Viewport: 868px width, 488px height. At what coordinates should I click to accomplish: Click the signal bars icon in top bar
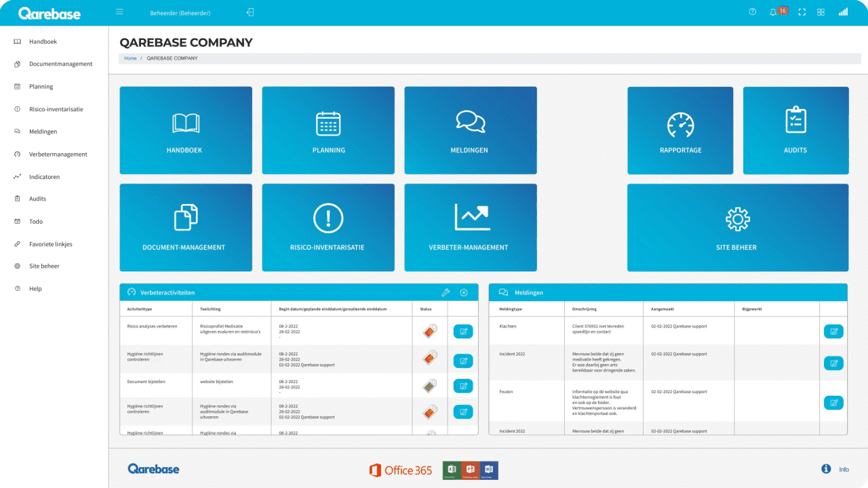843,12
